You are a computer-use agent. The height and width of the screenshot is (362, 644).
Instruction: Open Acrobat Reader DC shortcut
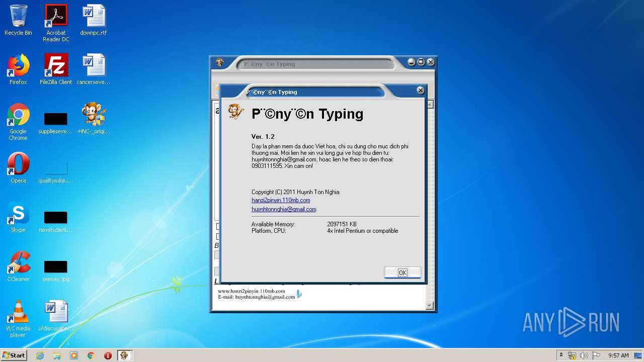[56, 23]
